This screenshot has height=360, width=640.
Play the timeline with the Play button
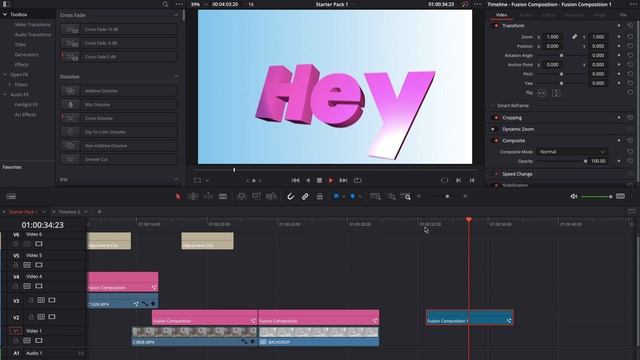click(x=331, y=180)
